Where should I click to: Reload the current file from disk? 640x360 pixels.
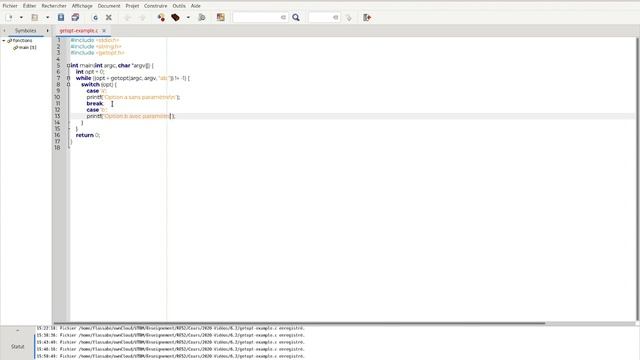(x=95, y=18)
